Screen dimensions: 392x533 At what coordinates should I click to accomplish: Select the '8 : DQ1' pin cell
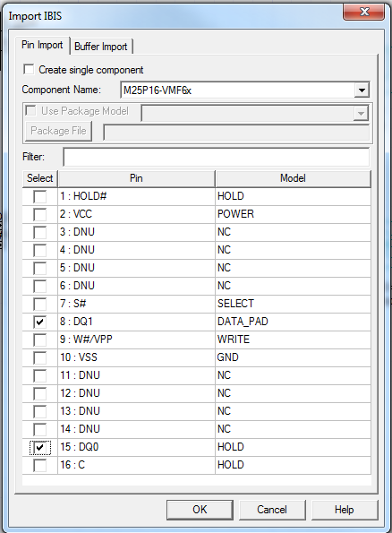136,322
